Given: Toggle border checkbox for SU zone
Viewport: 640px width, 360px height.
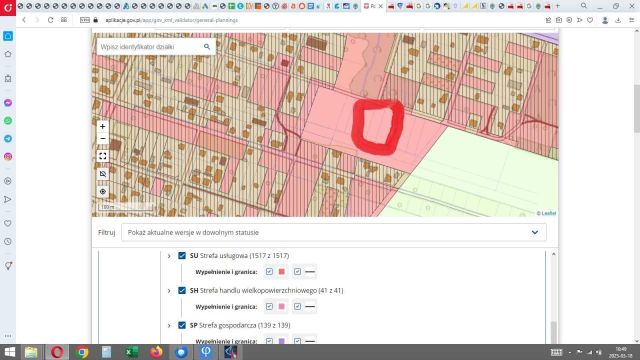Looking at the screenshot, I should pyautogui.click(x=298, y=271).
